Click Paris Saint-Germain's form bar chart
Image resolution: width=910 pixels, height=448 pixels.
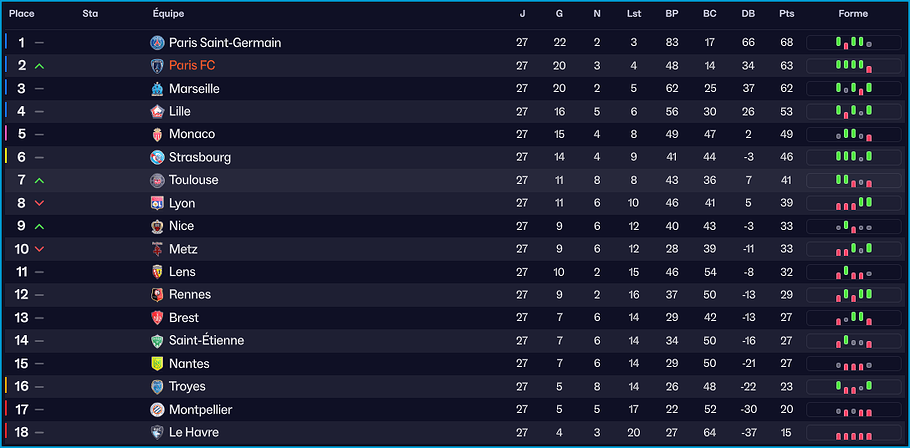(x=853, y=43)
